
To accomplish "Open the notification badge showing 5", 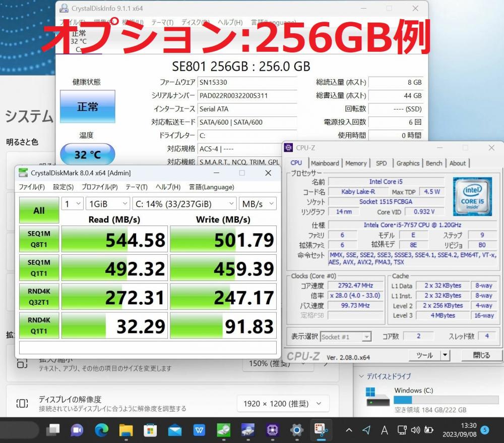I will pyautogui.click(x=485, y=430).
